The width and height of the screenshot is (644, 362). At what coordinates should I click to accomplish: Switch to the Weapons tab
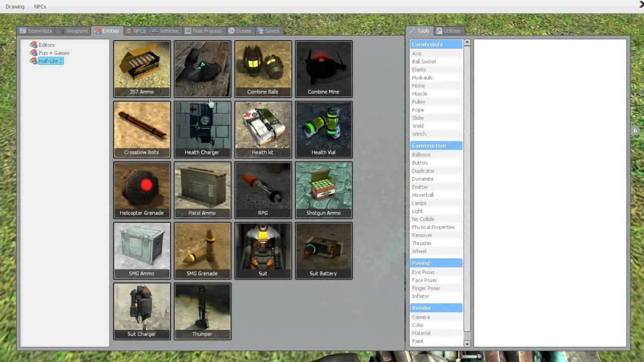pos(73,31)
